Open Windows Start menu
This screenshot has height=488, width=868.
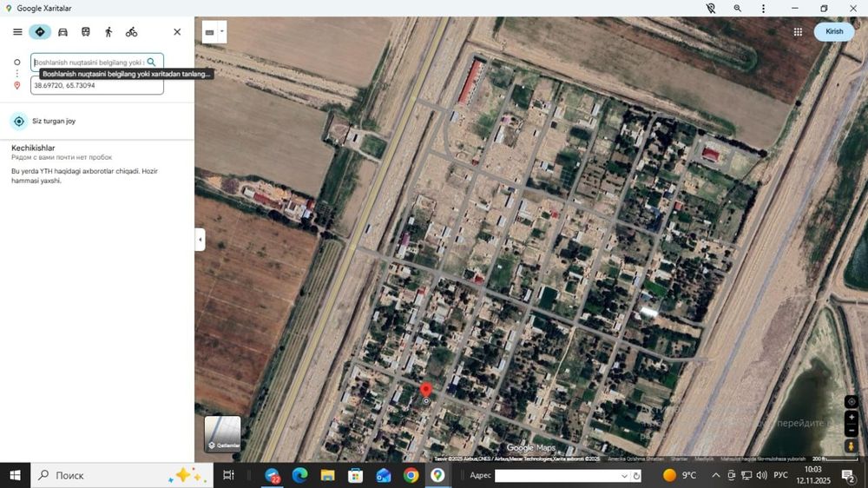(15, 475)
